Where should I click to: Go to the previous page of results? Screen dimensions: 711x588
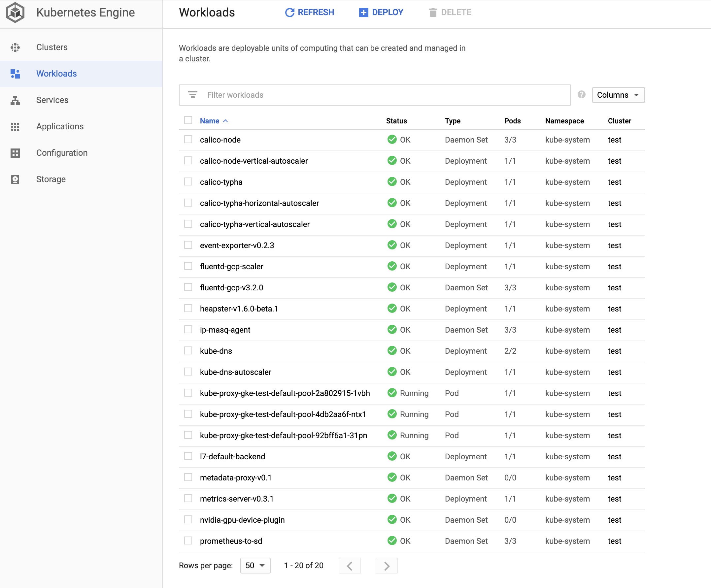coord(350,566)
